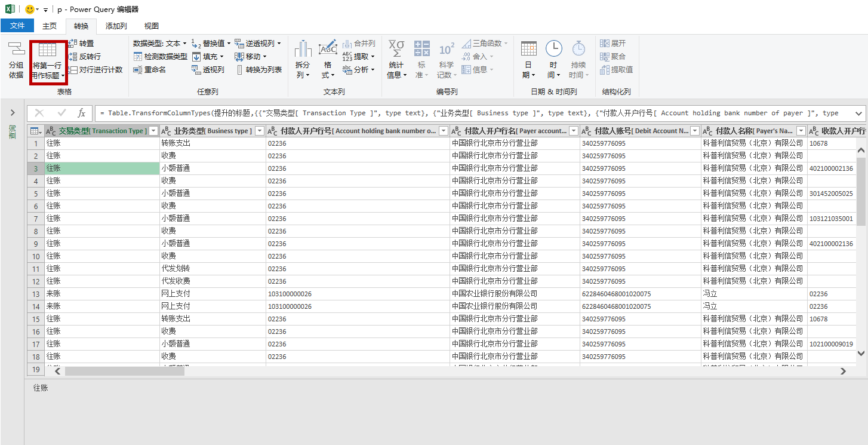Click the quick access toolbar customize arrow
The width and height of the screenshot is (868, 445).
pyautogui.click(x=46, y=10)
